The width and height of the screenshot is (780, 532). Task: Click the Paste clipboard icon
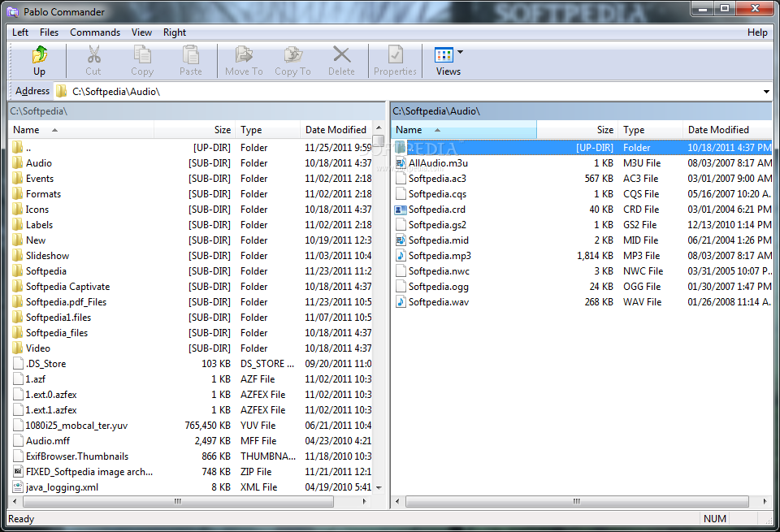(190, 54)
